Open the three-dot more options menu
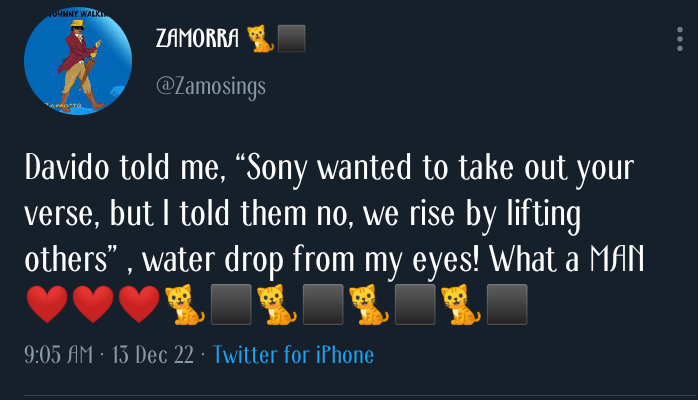The width and height of the screenshot is (698, 400). point(680,39)
